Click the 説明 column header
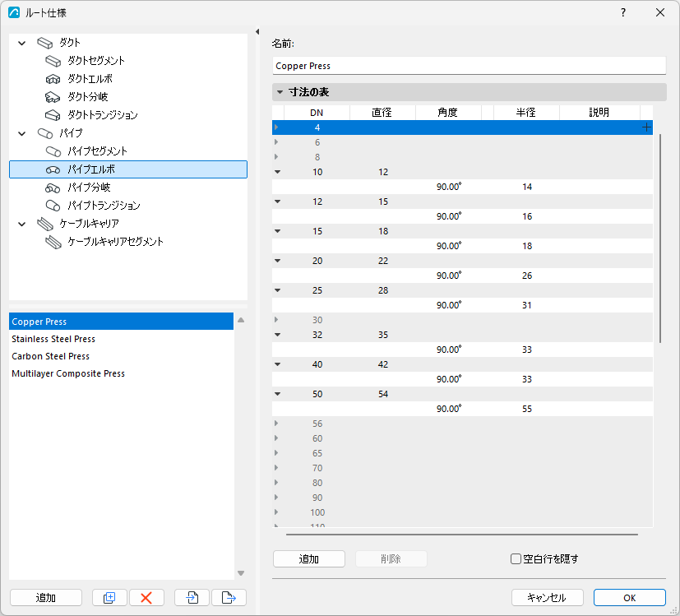680x616 pixels. click(599, 113)
